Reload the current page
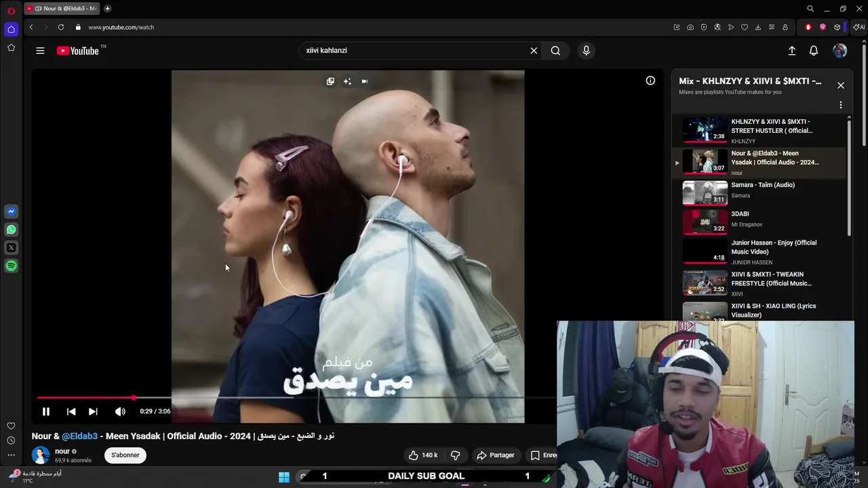The height and width of the screenshot is (488, 868). click(x=61, y=27)
